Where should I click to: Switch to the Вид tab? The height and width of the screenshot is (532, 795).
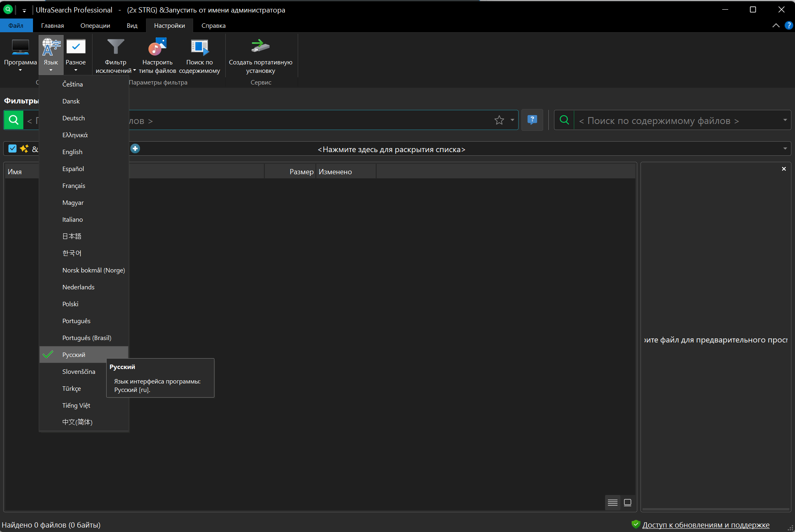click(x=132, y=25)
